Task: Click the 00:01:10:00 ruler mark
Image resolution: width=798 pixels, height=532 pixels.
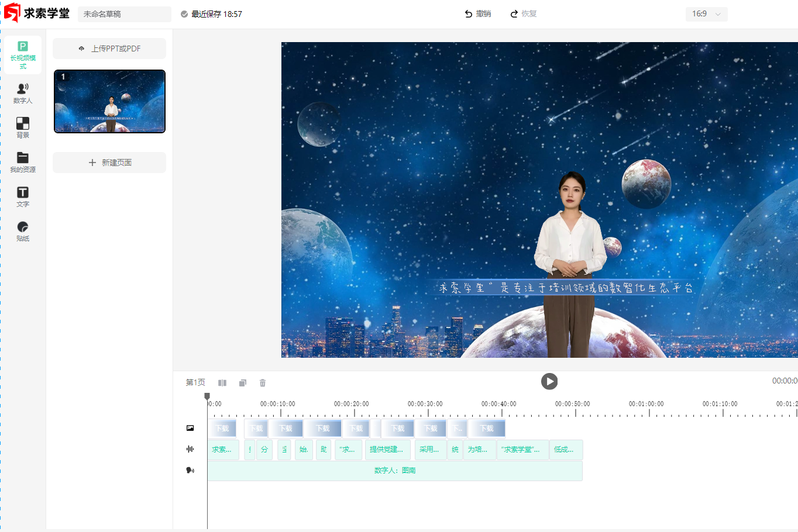Action: click(x=720, y=404)
